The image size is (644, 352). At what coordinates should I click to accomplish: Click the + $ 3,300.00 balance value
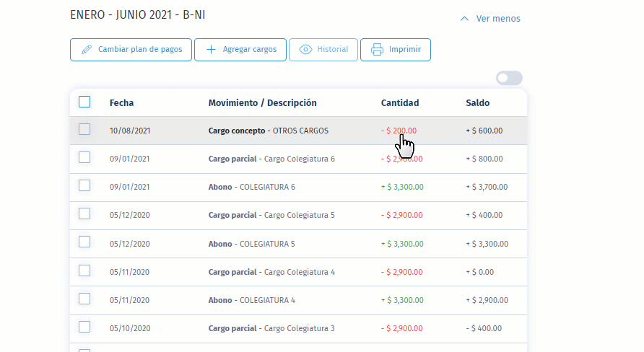click(x=487, y=244)
